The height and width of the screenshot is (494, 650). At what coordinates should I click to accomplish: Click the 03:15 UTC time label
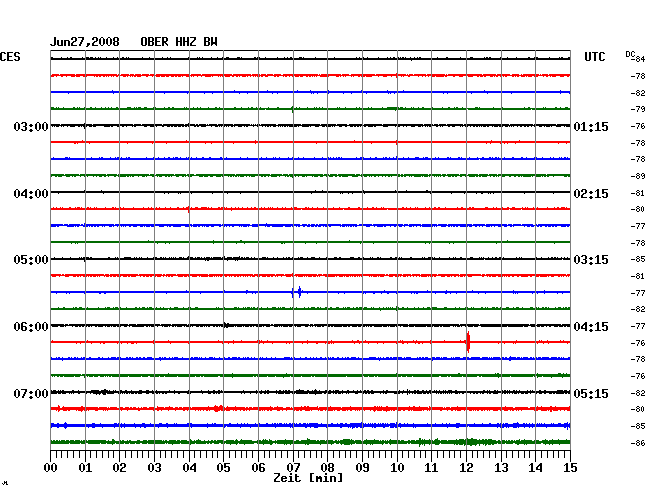[x=591, y=260]
